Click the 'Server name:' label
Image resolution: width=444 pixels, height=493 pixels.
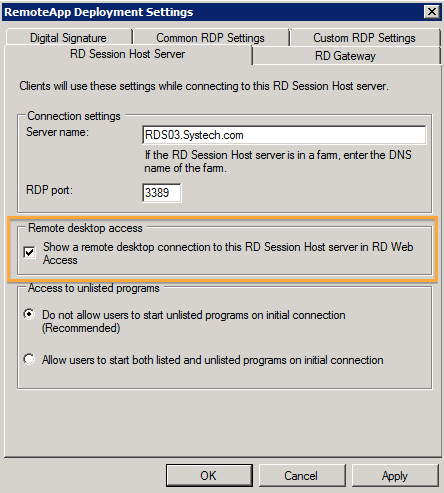tap(57, 132)
